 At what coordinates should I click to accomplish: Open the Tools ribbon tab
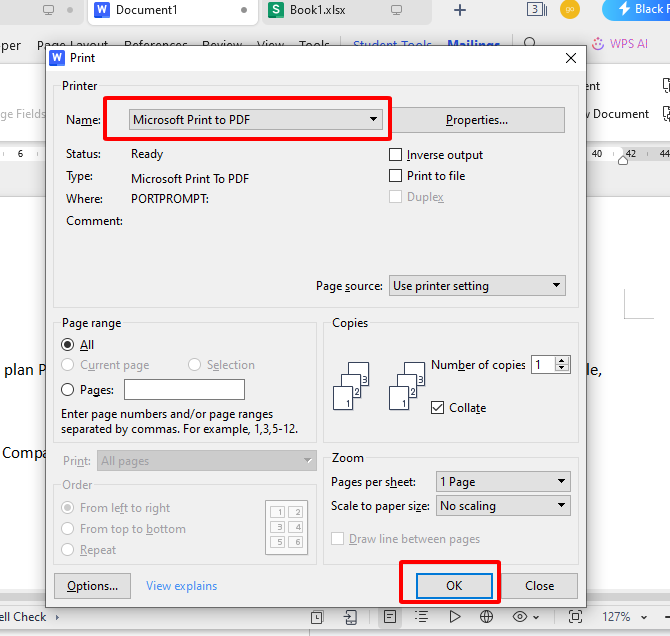click(x=314, y=44)
